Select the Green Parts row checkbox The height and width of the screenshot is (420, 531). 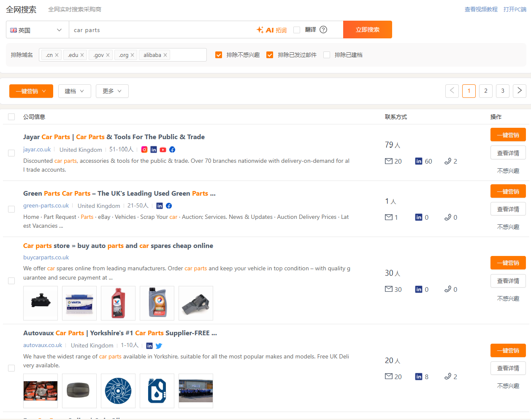11,209
